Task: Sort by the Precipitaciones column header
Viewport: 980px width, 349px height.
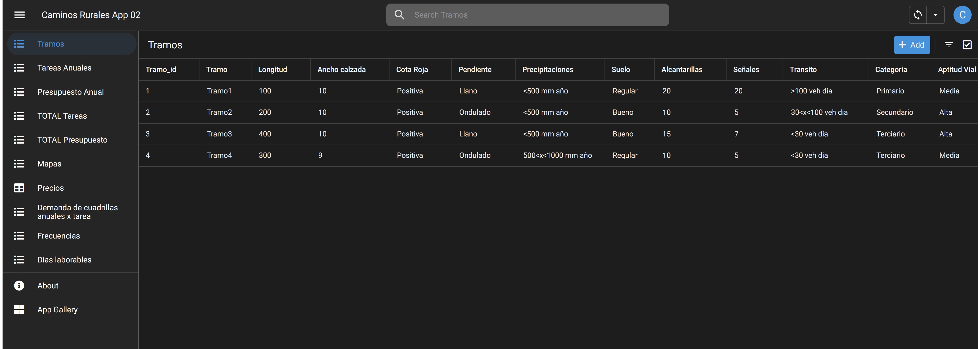Action: [547, 69]
